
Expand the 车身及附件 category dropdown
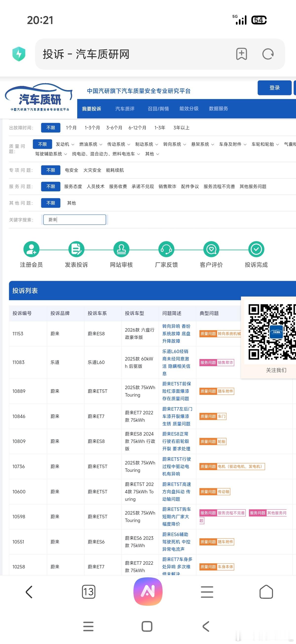coord(233,144)
